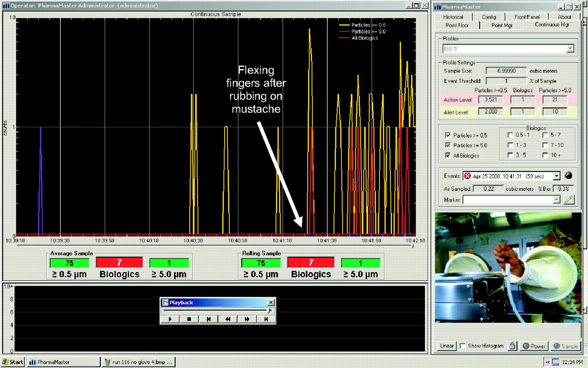Click the pencil marker edit icon
The width and height of the screenshot is (588, 368).
(x=569, y=200)
